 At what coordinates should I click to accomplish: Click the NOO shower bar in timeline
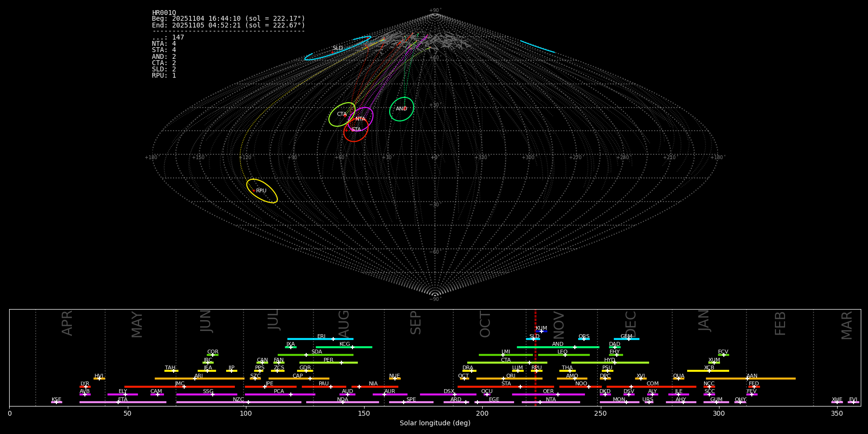point(581,387)
